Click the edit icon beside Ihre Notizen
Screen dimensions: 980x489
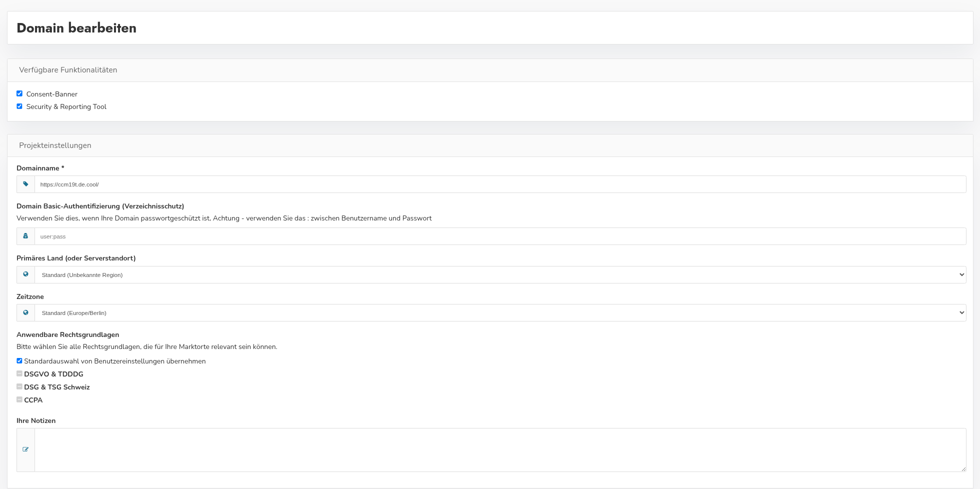[25, 449]
